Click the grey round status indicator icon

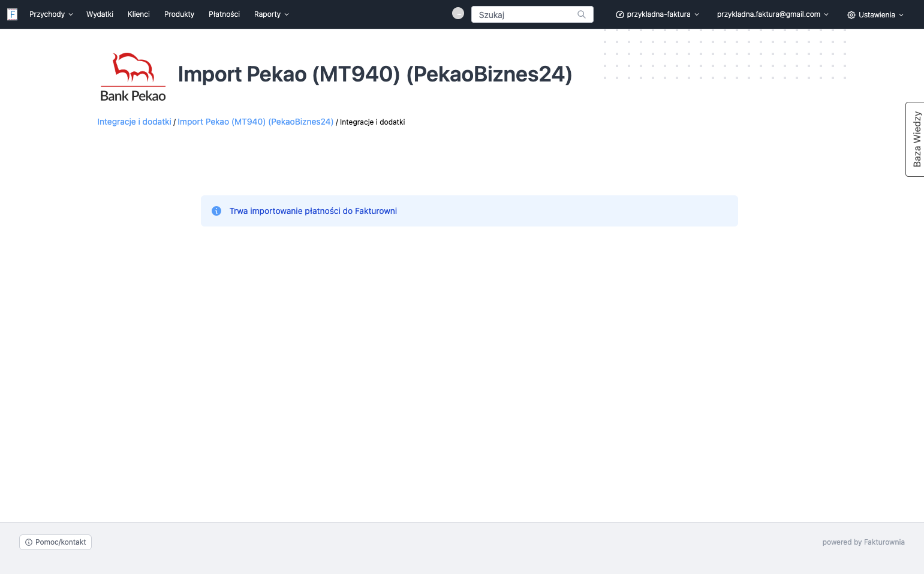pos(458,13)
